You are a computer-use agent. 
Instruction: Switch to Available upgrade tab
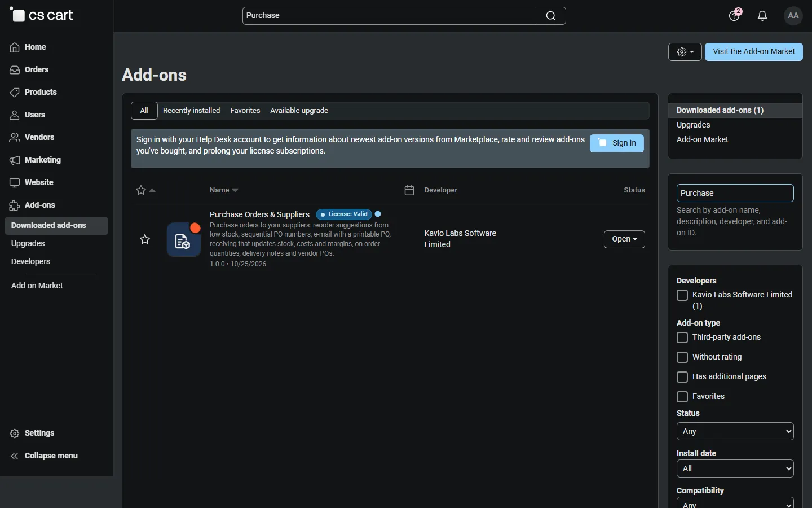pyautogui.click(x=299, y=111)
